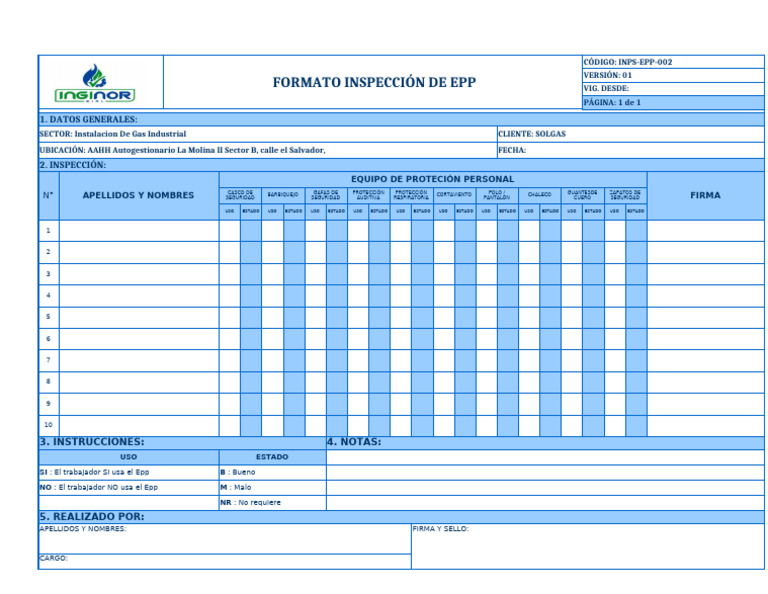The width and height of the screenshot is (768, 594).
Task: Click the FECHA field
Action: (x=631, y=150)
